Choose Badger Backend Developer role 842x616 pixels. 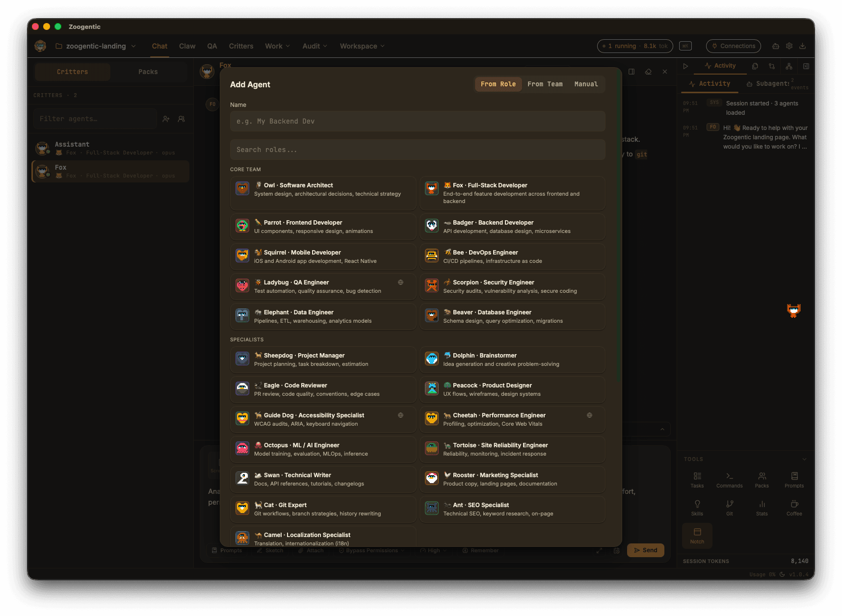(x=512, y=227)
